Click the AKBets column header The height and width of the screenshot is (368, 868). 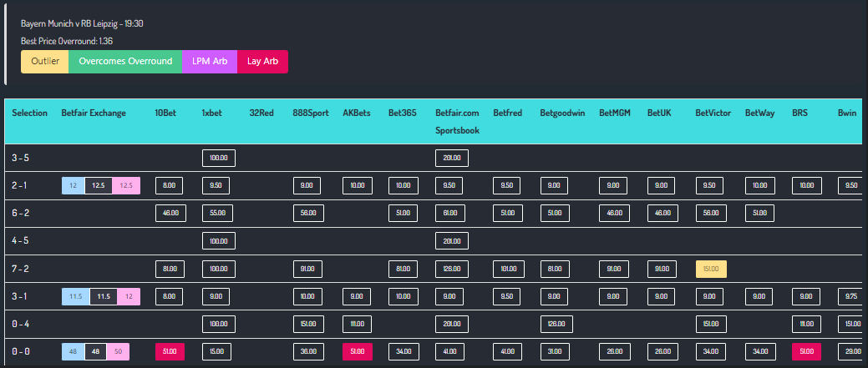tap(358, 113)
